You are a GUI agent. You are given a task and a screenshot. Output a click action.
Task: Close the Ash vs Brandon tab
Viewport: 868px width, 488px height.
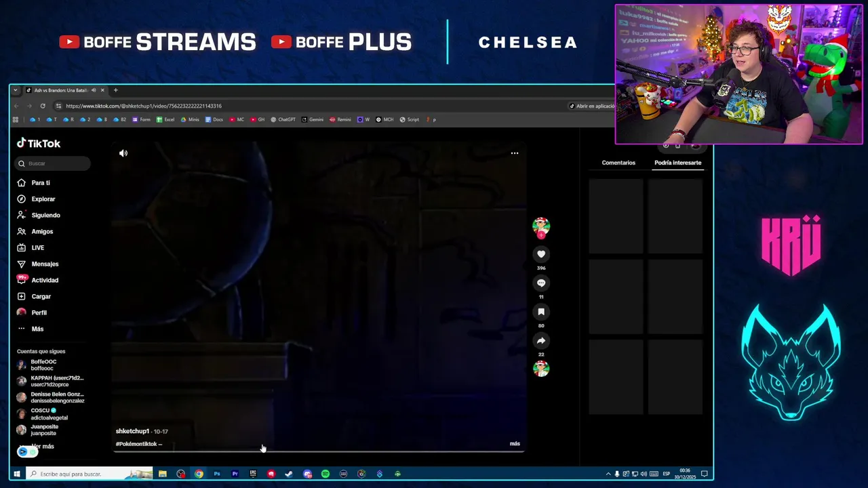pyautogui.click(x=102, y=90)
